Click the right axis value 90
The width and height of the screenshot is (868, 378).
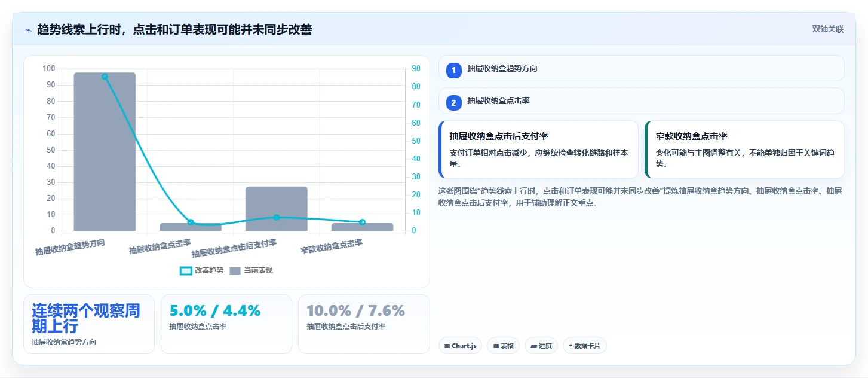(x=416, y=69)
